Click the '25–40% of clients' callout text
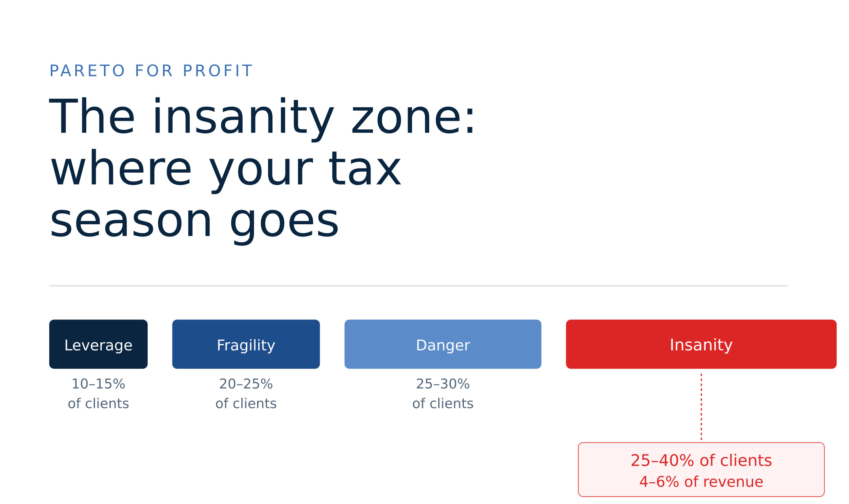This screenshot has height=504, width=849. click(701, 461)
